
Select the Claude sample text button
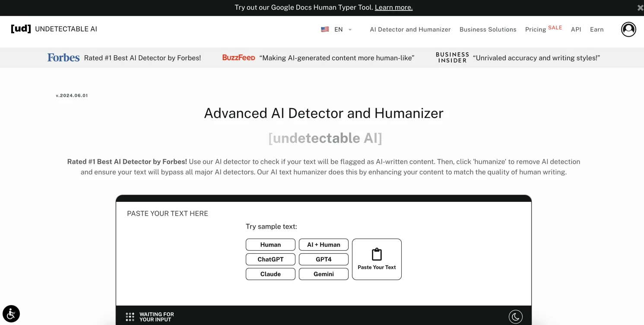click(270, 274)
